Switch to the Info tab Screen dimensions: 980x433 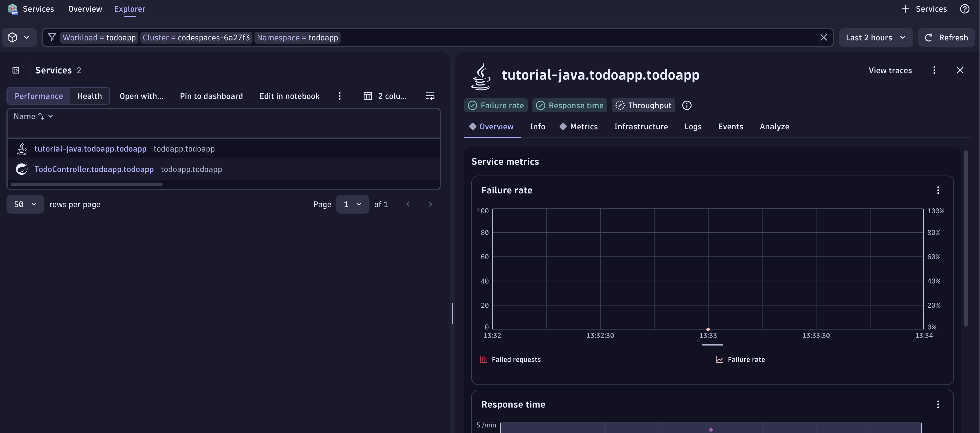click(x=537, y=126)
